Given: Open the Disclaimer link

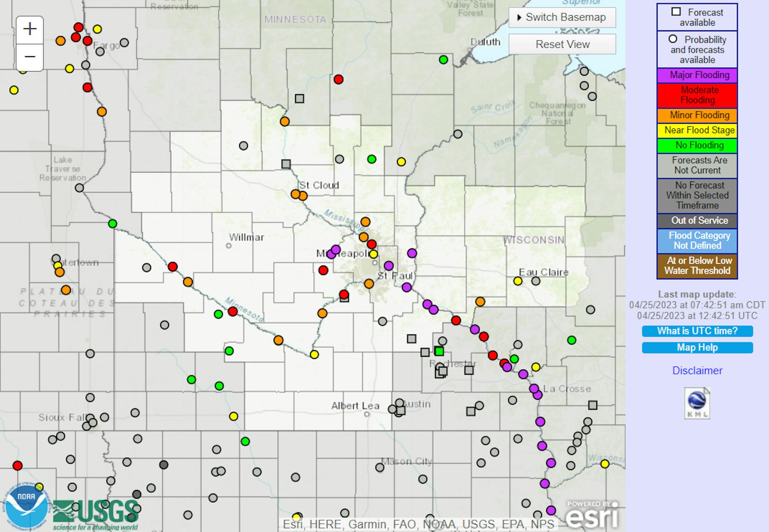Looking at the screenshot, I should click(x=697, y=370).
